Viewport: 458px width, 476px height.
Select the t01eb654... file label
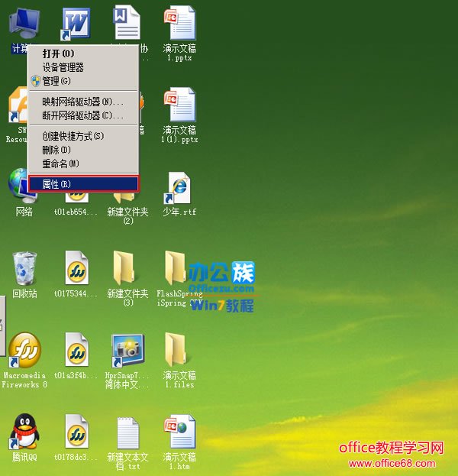point(76,212)
